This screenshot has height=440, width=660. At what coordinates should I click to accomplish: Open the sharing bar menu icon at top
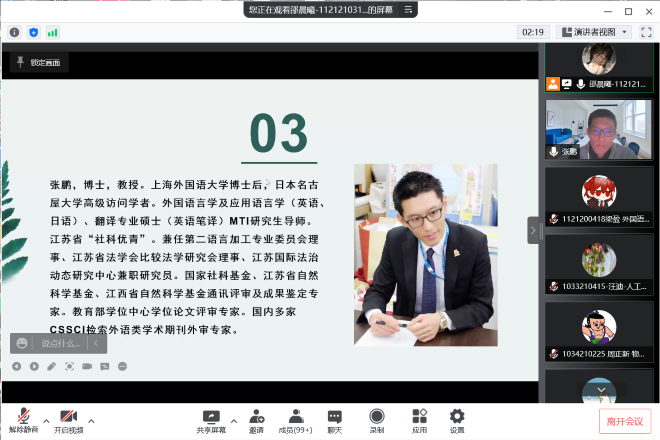pos(410,10)
